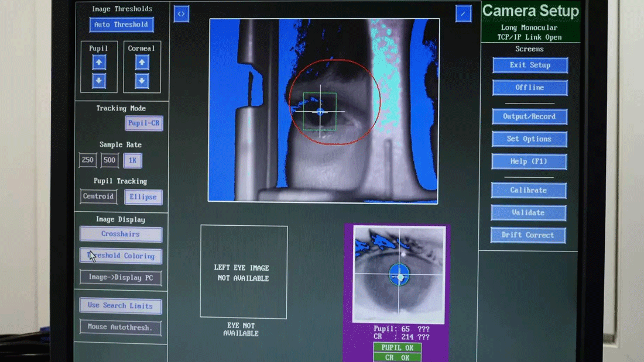
Task: Switch pupil tracking to Centroid
Action: [x=98, y=196]
